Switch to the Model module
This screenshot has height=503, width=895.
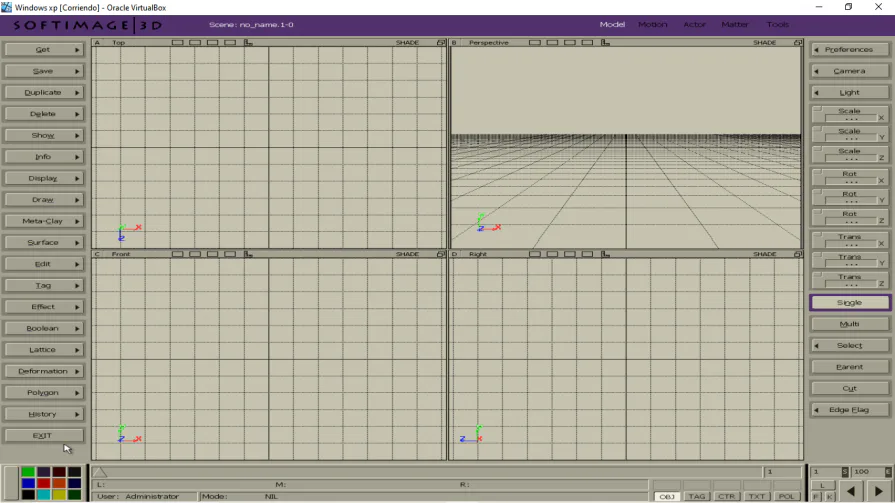612,25
